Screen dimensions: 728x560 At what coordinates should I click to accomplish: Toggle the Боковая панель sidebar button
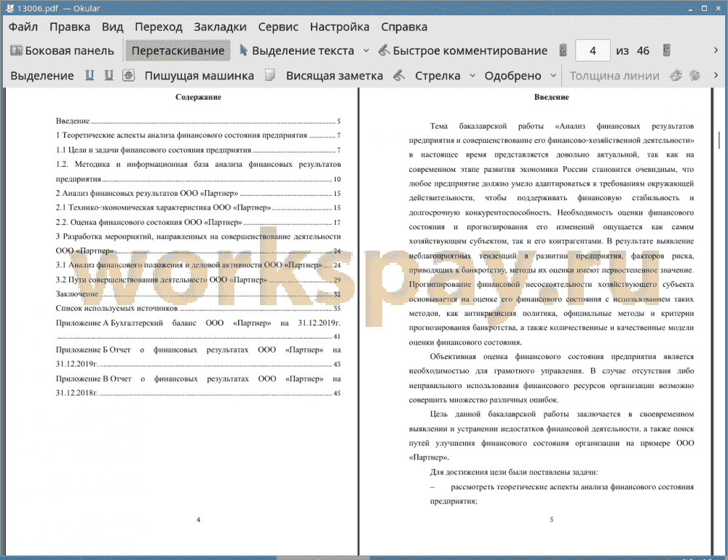tap(62, 51)
